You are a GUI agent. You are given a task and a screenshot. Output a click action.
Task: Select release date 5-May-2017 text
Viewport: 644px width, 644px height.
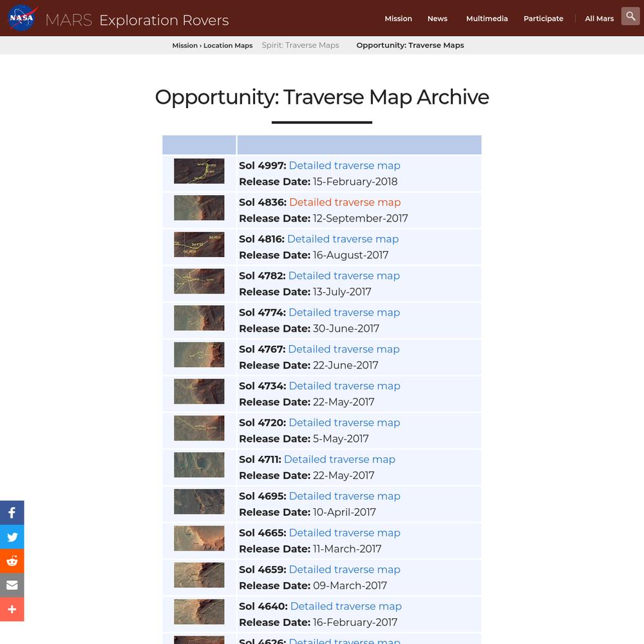click(341, 439)
